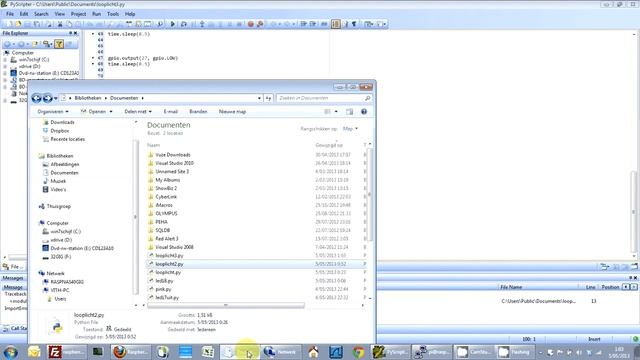Open the Organiseren dropdown
The width and height of the screenshot is (640, 360).
pos(53,111)
